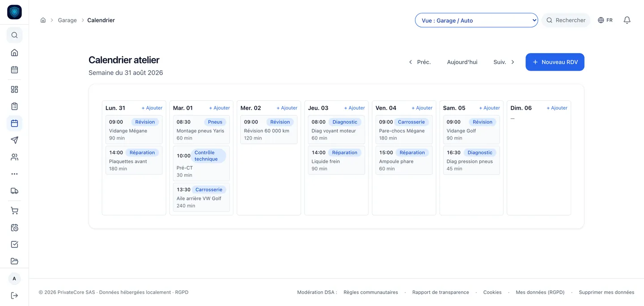Go to home via sidebar house icon

(x=14, y=52)
